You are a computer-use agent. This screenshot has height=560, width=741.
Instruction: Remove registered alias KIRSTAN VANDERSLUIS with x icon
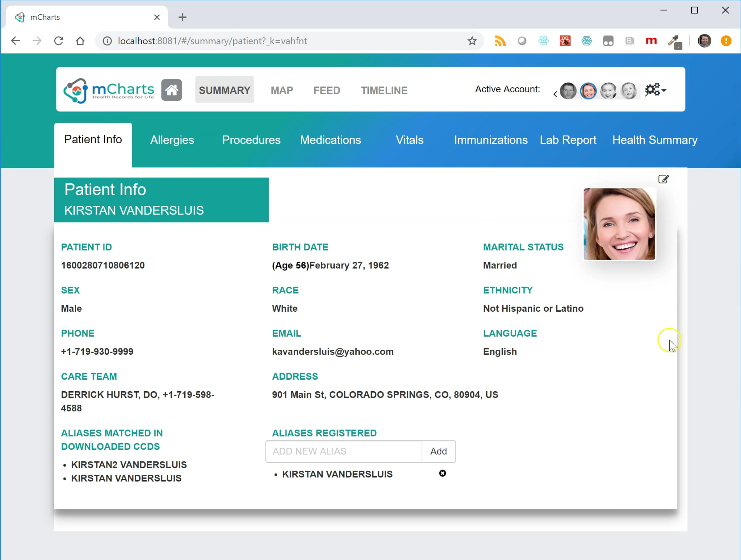click(x=442, y=473)
